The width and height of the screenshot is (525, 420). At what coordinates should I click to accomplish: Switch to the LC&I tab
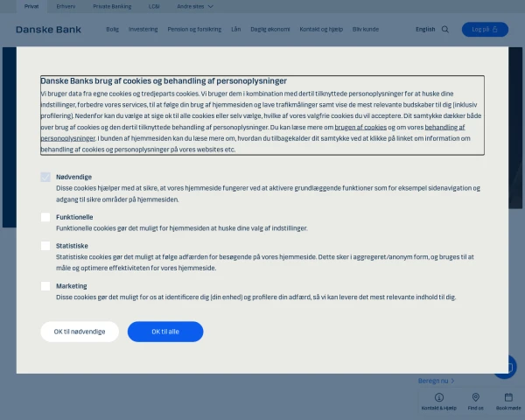(x=154, y=6)
